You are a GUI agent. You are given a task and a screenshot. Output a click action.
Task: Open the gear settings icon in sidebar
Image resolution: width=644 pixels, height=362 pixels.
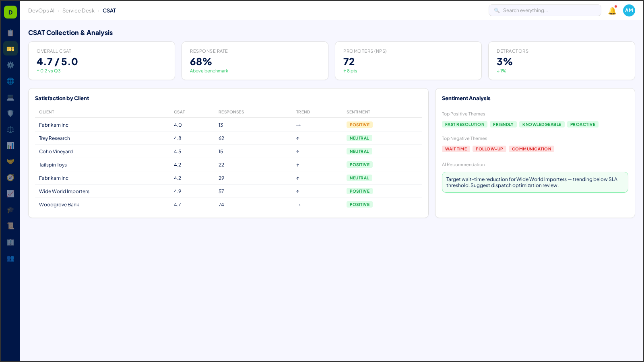tap(10, 65)
